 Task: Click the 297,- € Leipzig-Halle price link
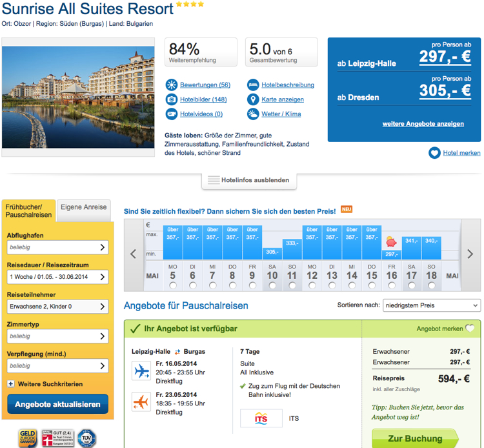[445, 57]
